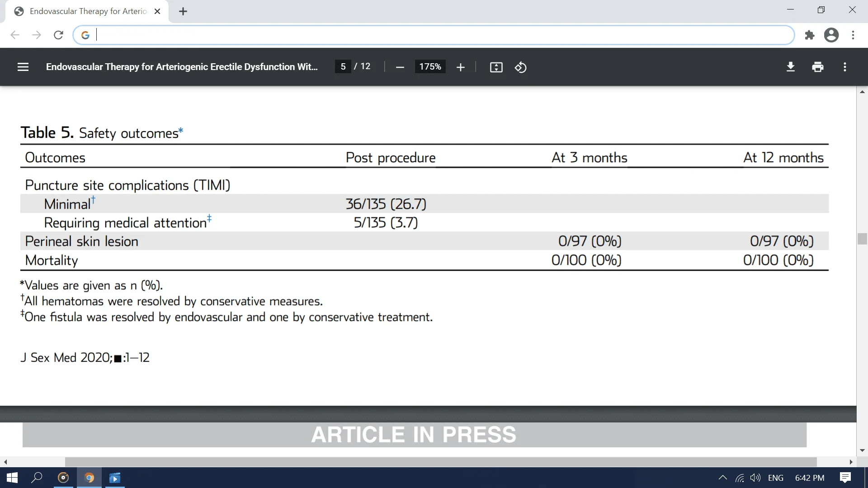This screenshot has width=868, height=488.
Task: Open Chrome's three-dot settings menu
Action: click(853, 35)
